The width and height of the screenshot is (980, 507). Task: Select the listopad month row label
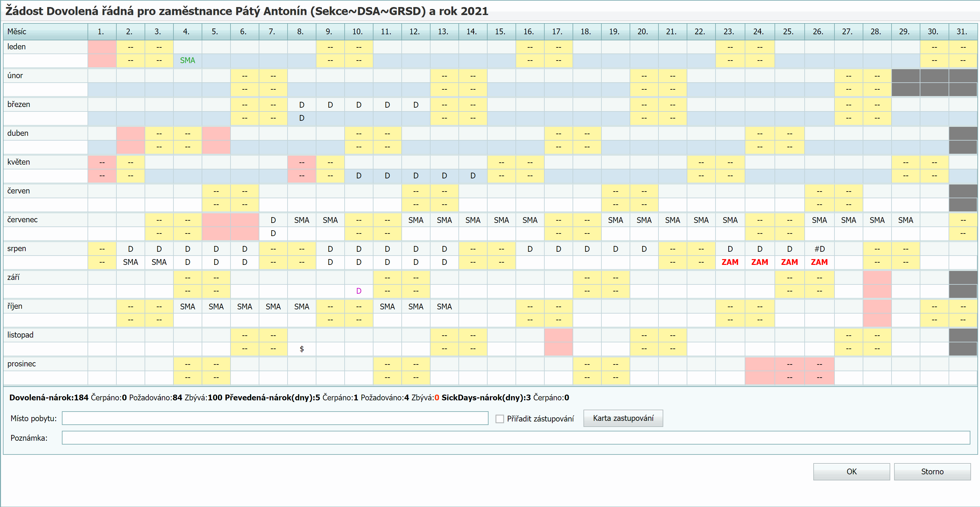coord(46,335)
